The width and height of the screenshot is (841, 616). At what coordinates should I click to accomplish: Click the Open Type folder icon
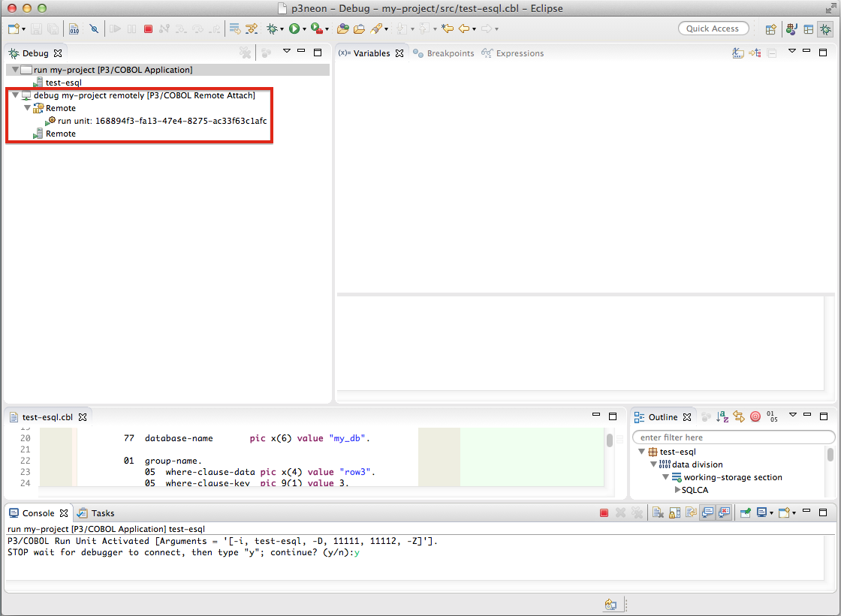coord(342,29)
